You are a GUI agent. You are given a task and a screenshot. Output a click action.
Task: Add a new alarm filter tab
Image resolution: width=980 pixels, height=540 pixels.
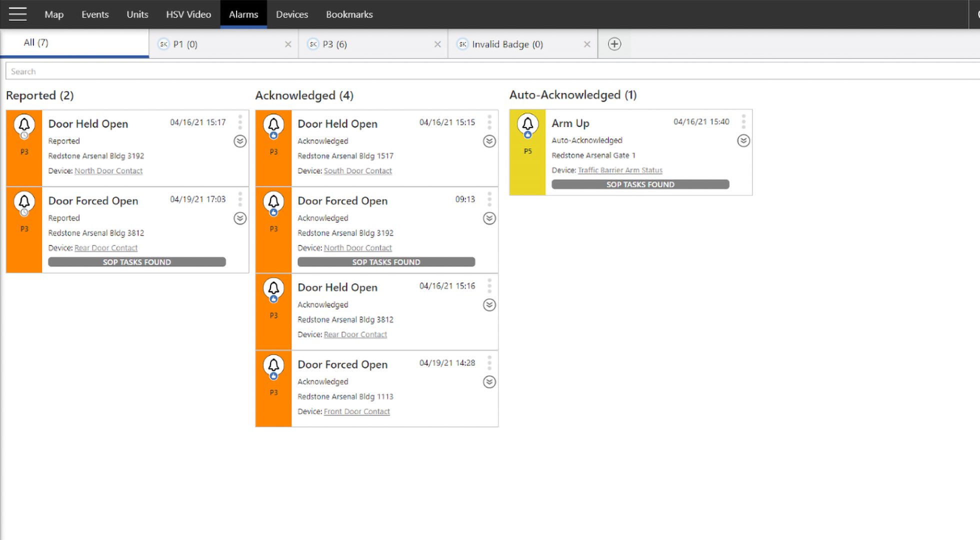(614, 44)
